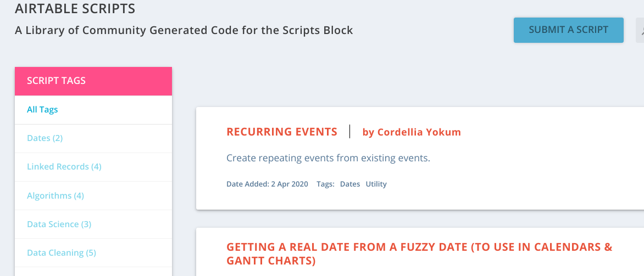This screenshot has height=276, width=644.
Task: Click the Recurring Events description text
Action: (328, 159)
